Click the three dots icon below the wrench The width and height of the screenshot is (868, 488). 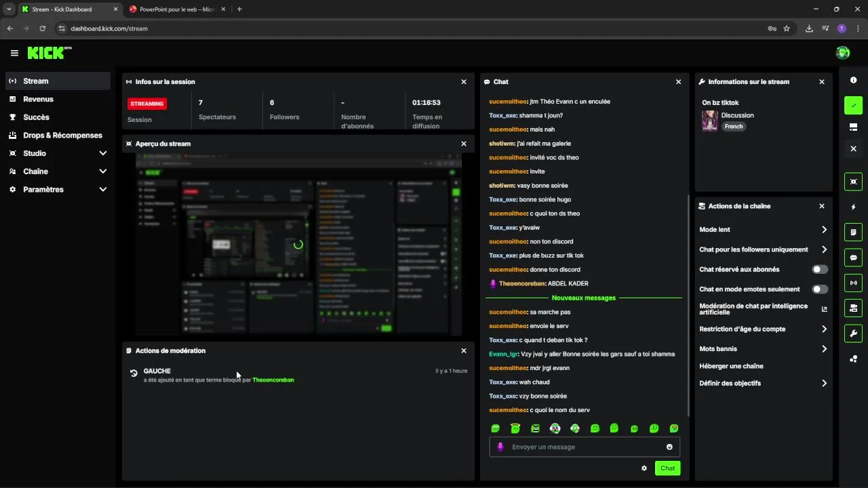(853, 359)
